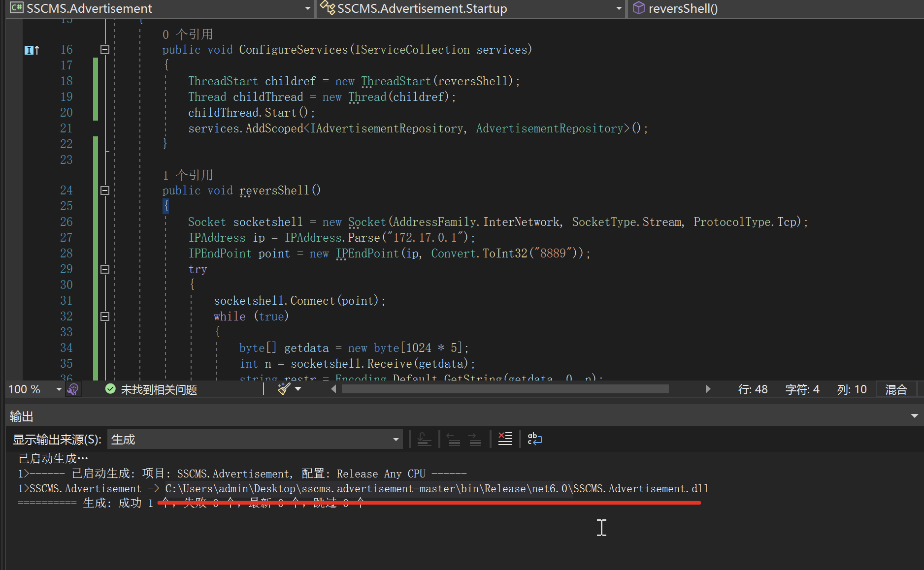Open the 显示输出来源 生成 combo box

[x=255, y=439]
